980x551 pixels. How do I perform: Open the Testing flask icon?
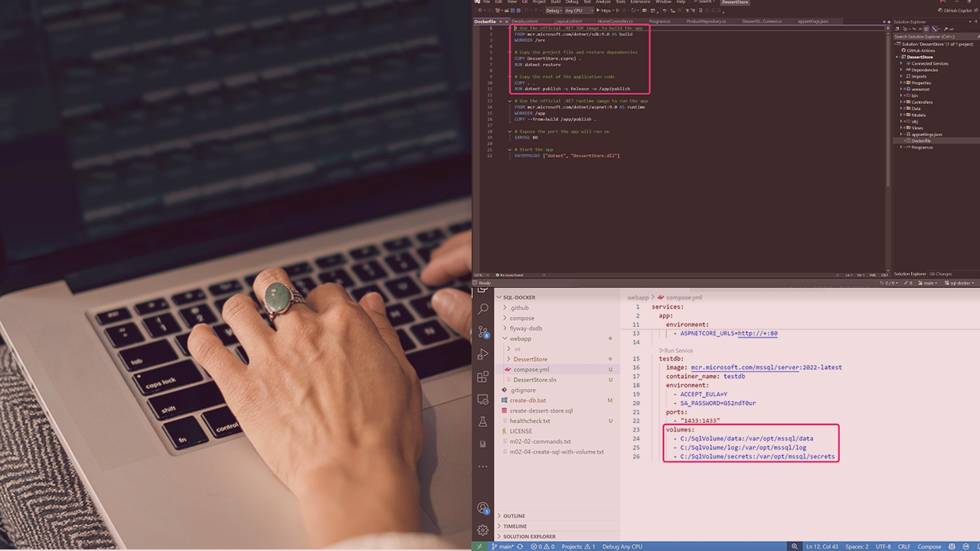click(x=482, y=422)
